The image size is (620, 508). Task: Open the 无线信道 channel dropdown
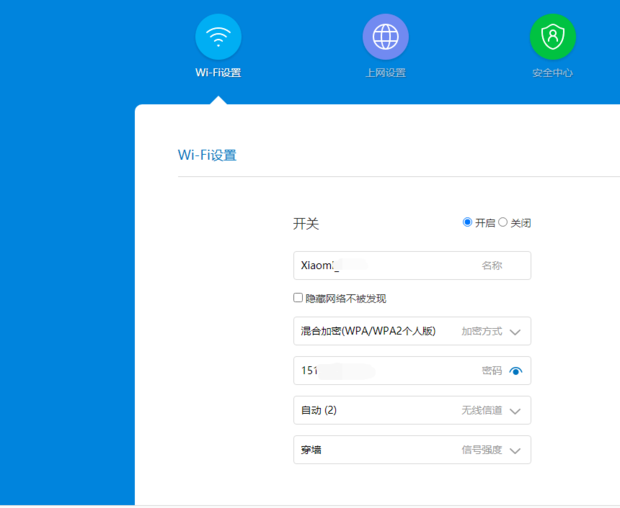click(x=412, y=410)
